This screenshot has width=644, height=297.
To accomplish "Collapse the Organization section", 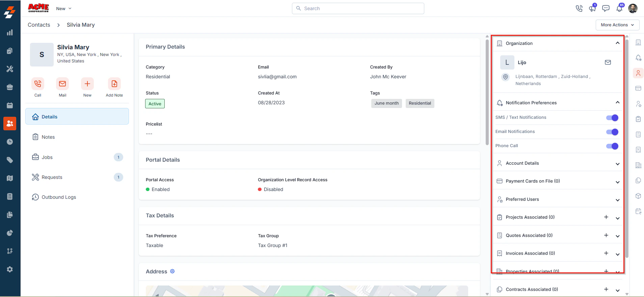I will pyautogui.click(x=617, y=43).
